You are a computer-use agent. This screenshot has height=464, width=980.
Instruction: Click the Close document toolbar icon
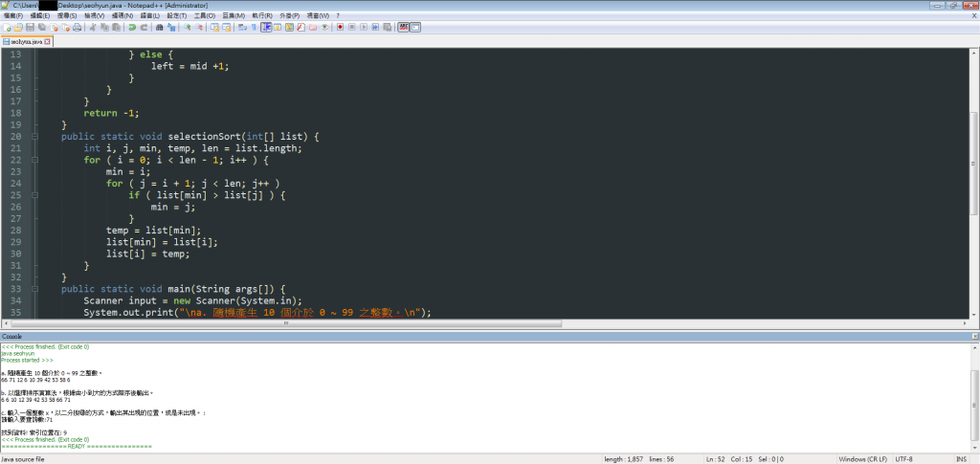click(54, 28)
